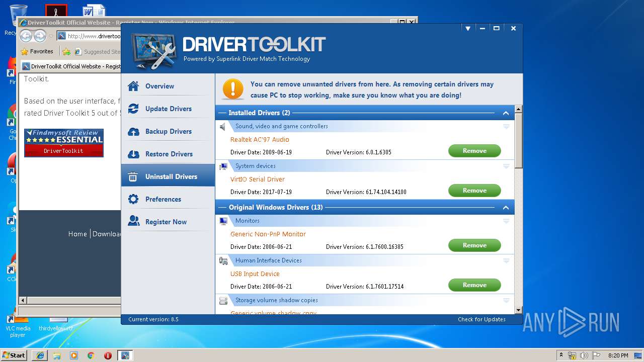Click DriverToolkit taskbar button
644x362 pixels.
125,355
